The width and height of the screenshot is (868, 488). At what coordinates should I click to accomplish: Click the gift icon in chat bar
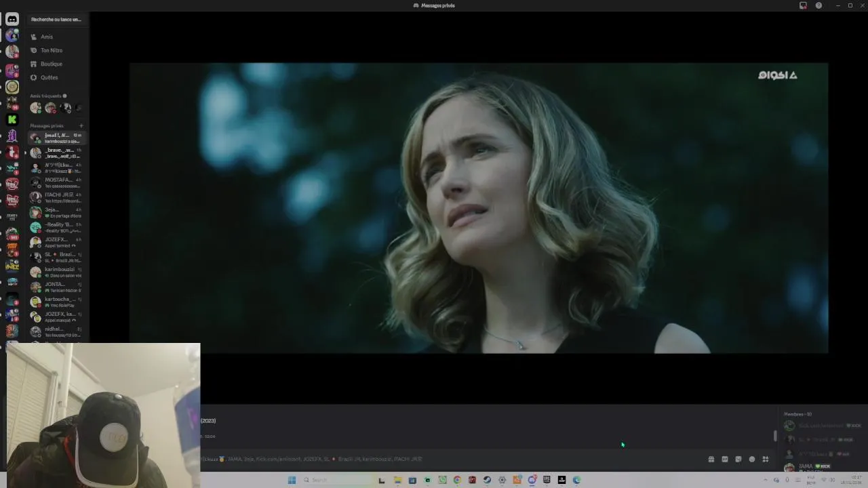[711, 460]
